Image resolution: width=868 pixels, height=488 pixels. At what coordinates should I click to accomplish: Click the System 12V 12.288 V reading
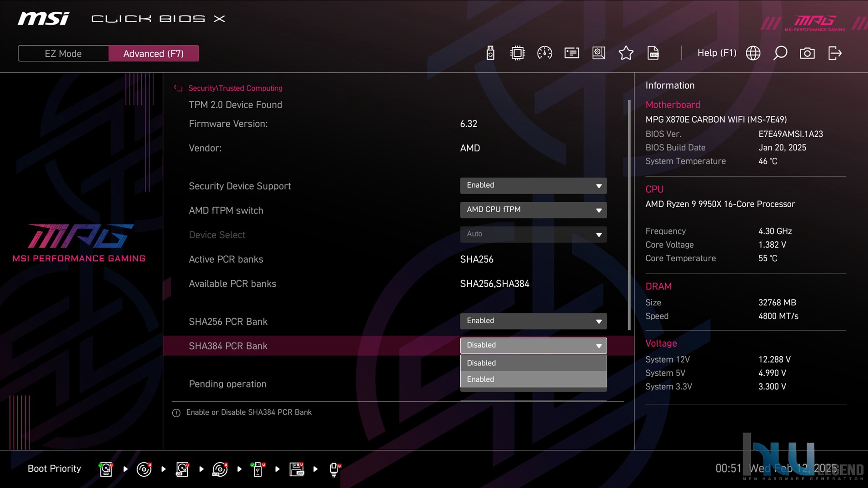pyautogui.click(x=774, y=359)
